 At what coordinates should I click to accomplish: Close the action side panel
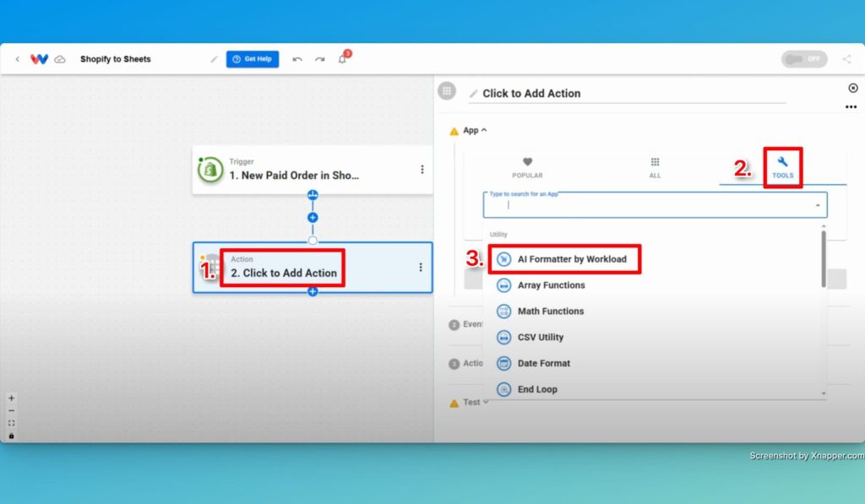[x=853, y=89]
